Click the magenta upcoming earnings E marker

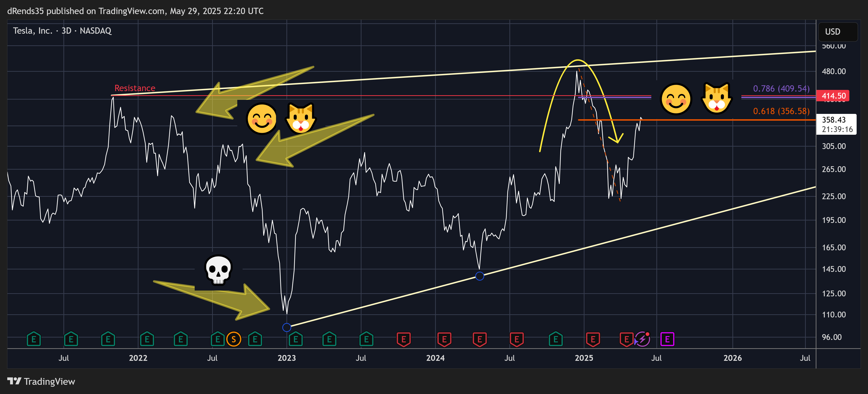tap(667, 339)
